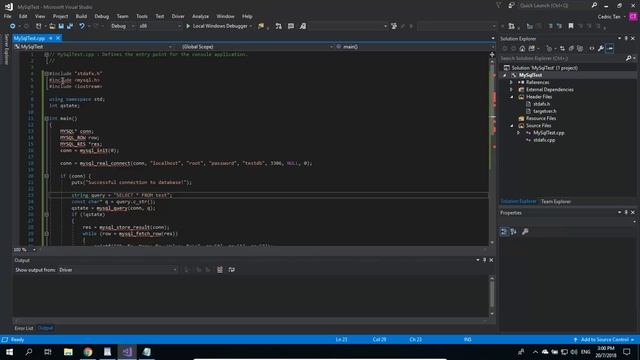Screen dimensions: 640x360
Task: Open the x86 solution platform dropdown
Action: (x=160, y=26)
